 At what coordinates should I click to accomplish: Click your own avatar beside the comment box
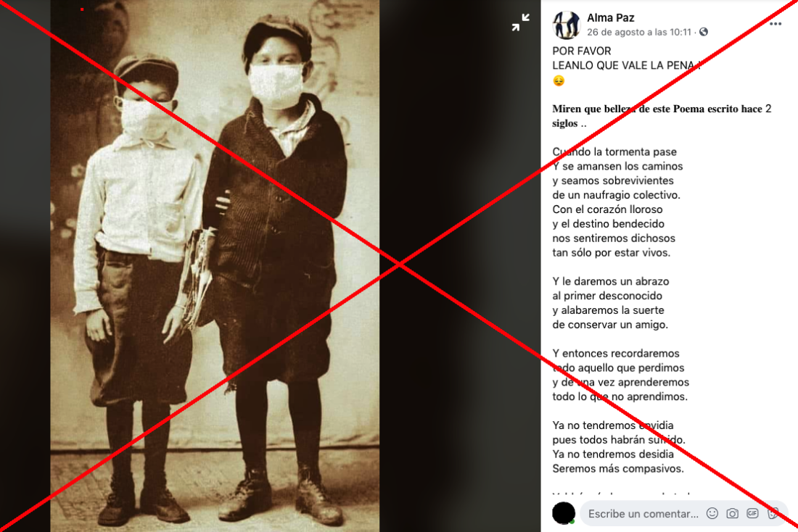(x=564, y=512)
